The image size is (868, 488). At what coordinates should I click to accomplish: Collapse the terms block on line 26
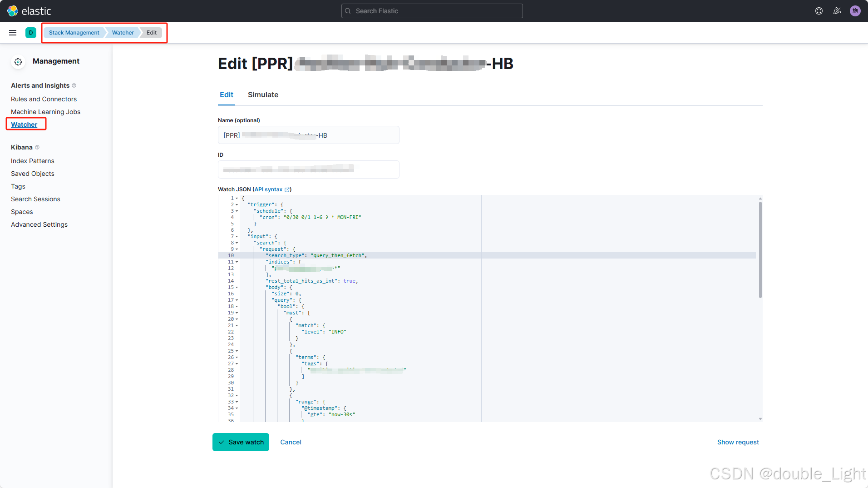coord(237,358)
